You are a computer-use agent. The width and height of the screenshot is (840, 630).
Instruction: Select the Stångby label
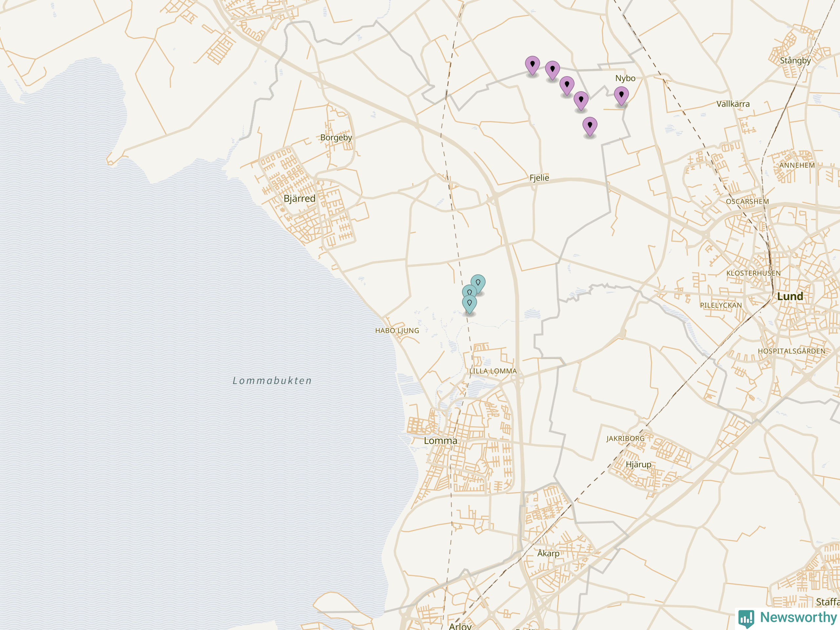coord(795,61)
